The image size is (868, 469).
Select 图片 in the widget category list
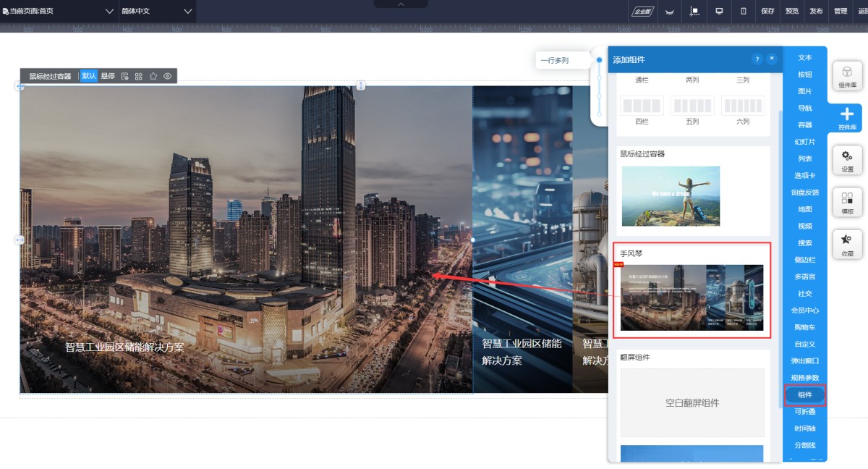point(805,91)
